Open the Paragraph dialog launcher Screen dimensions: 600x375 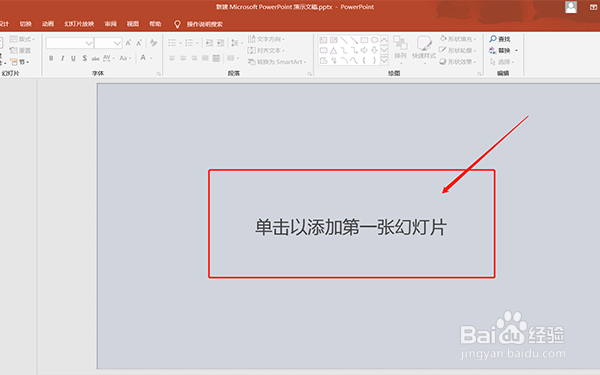click(x=309, y=73)
